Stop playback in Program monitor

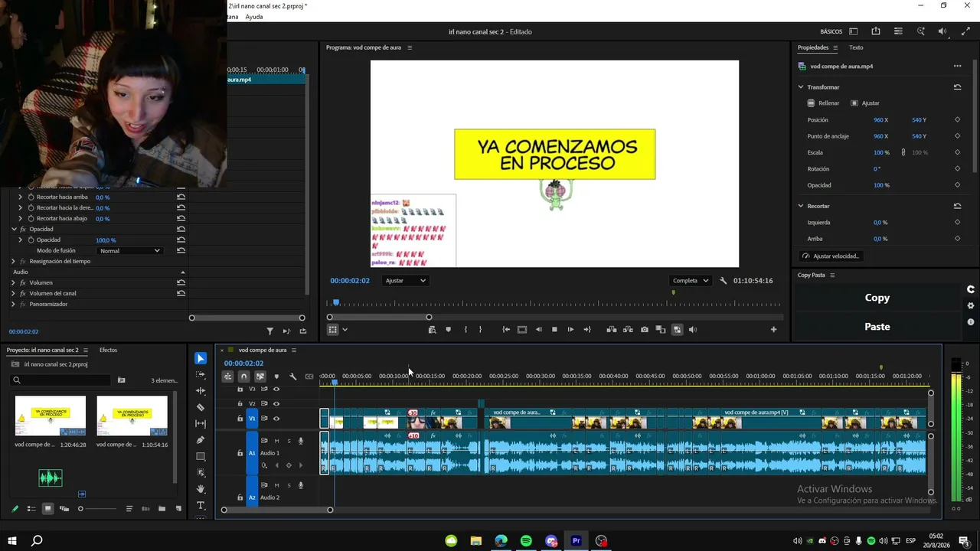554,330
